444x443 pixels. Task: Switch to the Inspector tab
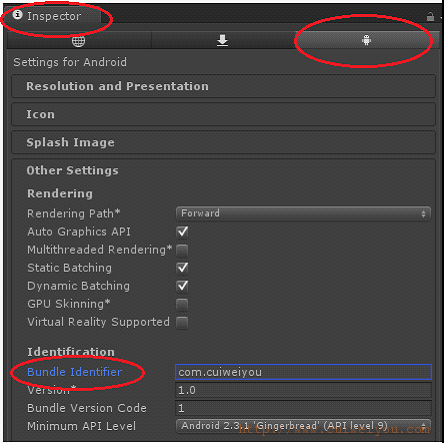[53, 16]
